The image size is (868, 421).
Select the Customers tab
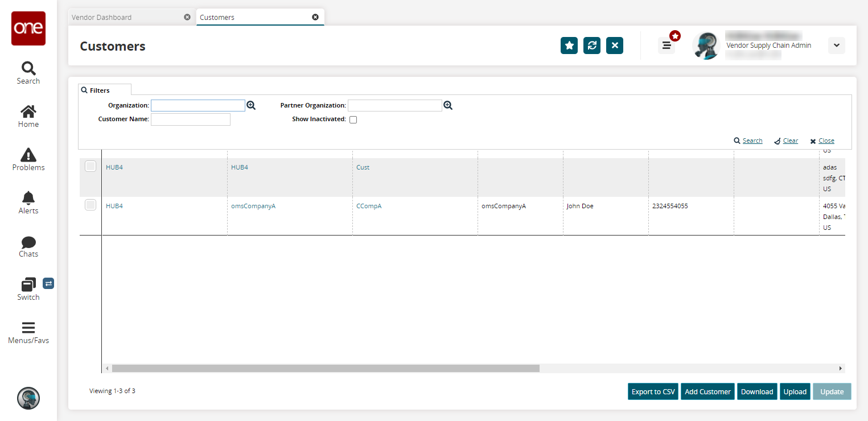pos(217,17)
